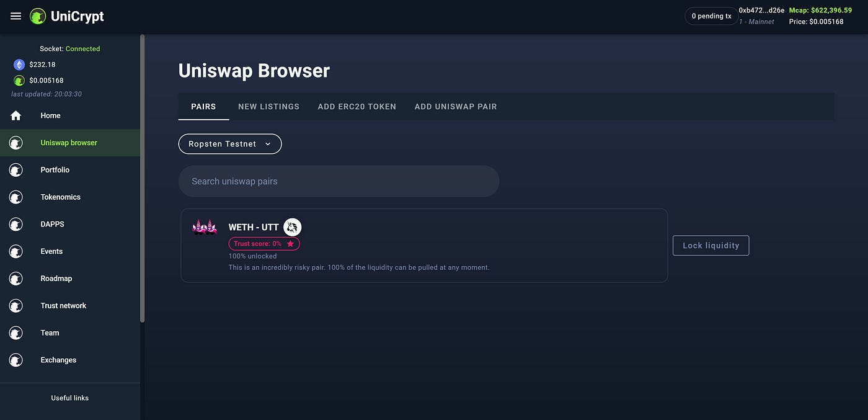
Task: Click the Events sidebar icon
Action: click(16, 252)
